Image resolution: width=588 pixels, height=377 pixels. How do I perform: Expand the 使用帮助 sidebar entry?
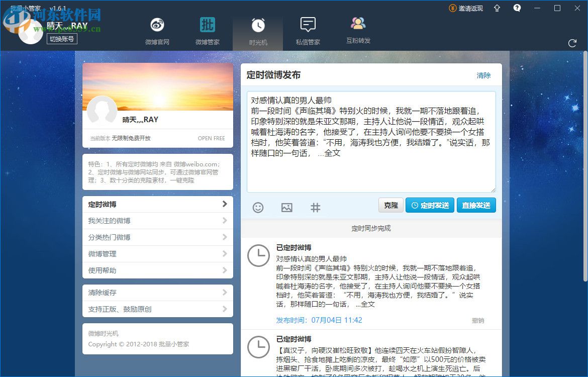[x=157, y=270]
